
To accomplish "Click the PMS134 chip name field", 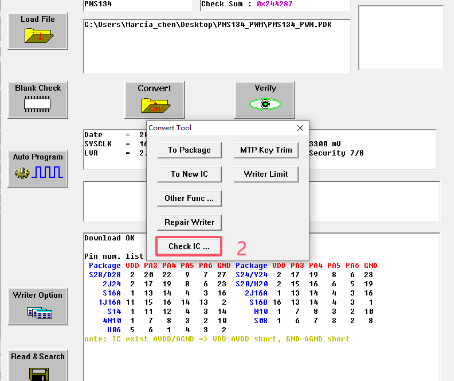I will [x=138, y=5].
